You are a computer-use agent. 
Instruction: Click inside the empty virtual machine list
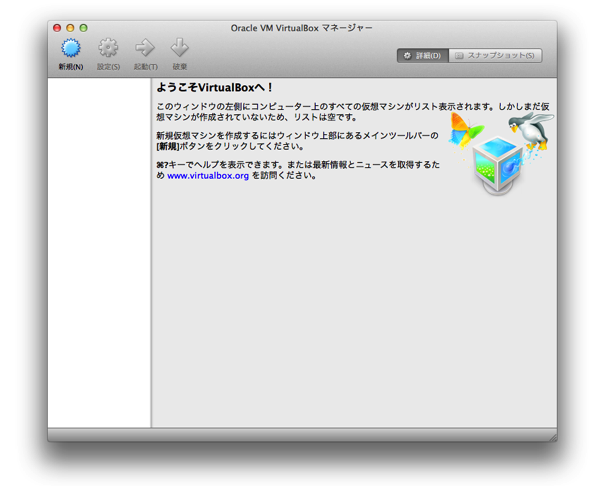click(98, 250)
